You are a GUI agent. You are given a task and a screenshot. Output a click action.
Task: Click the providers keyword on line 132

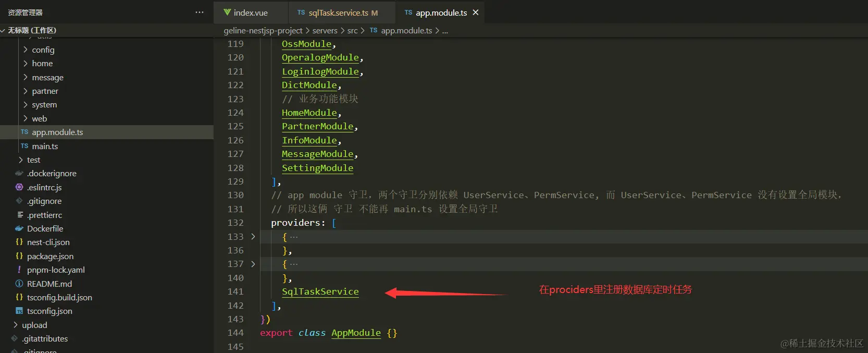tap(295, 223)
